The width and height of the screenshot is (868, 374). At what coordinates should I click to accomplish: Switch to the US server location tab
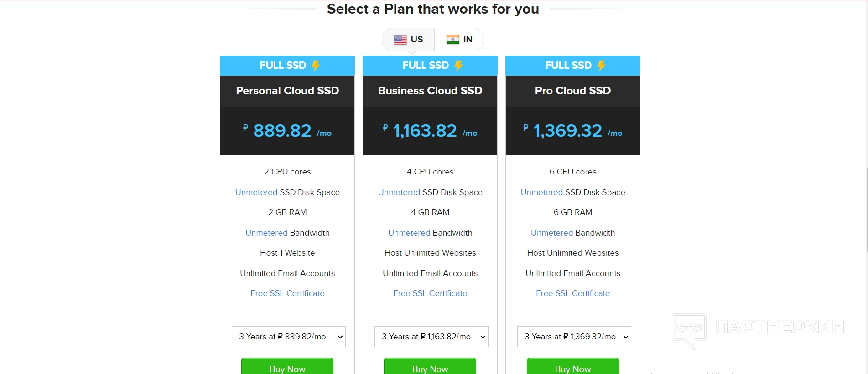point(409,40)
